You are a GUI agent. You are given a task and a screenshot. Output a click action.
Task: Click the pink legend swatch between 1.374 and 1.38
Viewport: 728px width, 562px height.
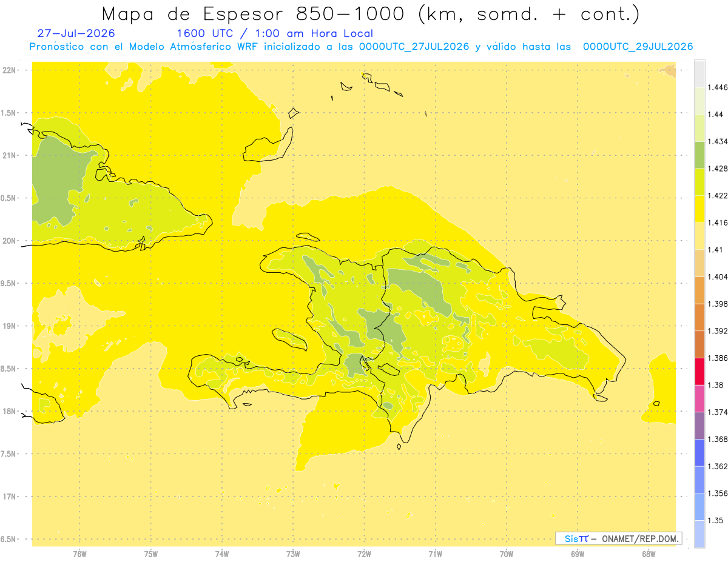point(699,399)
